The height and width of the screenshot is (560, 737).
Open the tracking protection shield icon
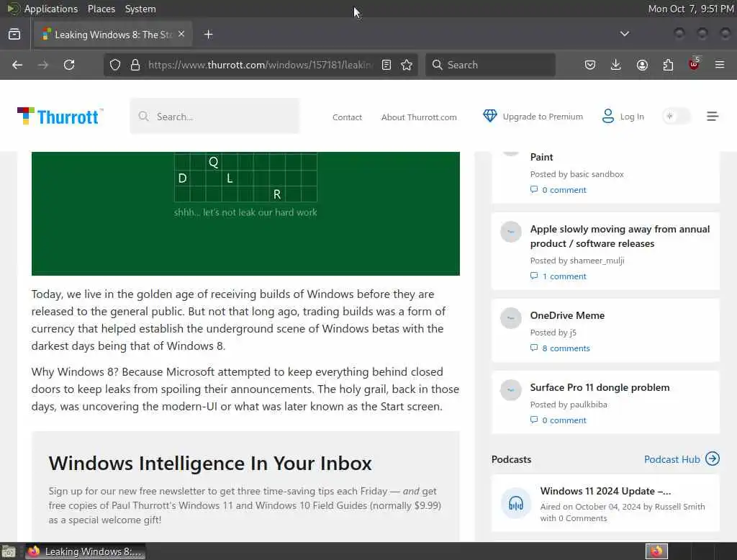pos(115,65)
